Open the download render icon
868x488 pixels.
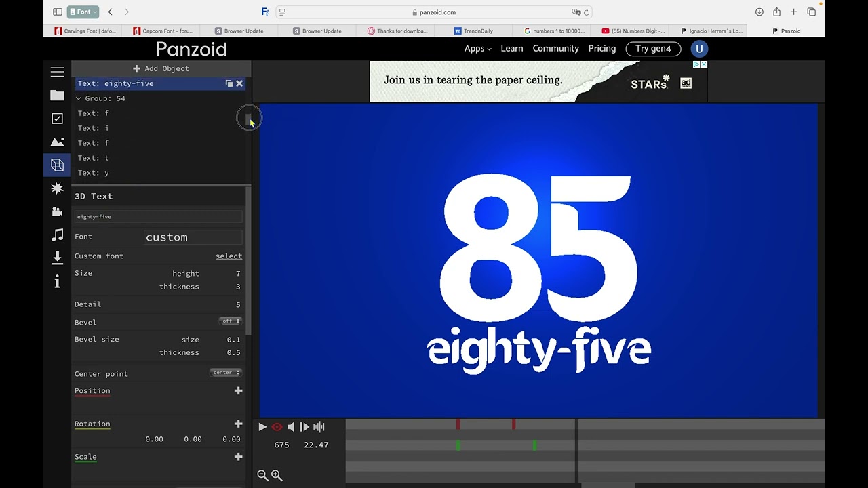tap(57, 258)
